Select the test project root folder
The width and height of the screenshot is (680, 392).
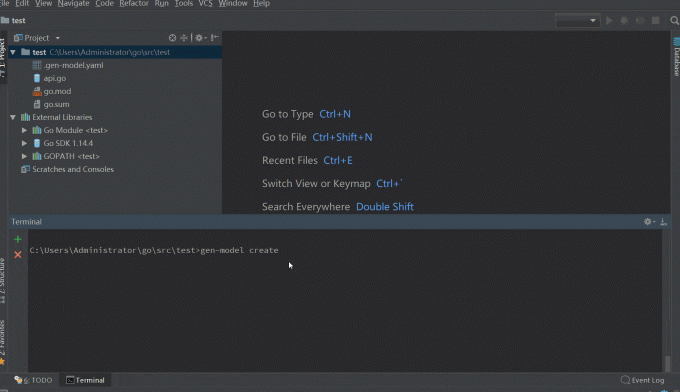tap(115, 52)
